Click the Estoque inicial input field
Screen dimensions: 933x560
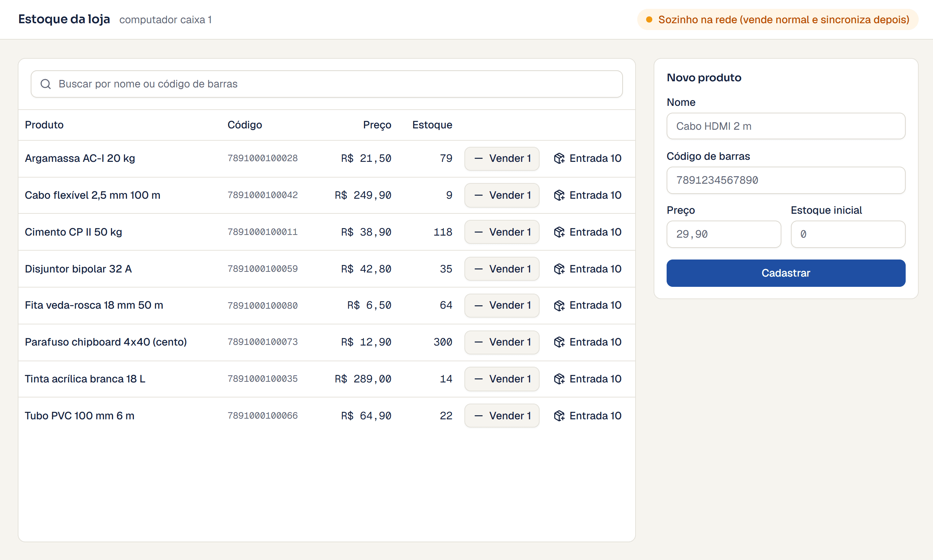848,234
